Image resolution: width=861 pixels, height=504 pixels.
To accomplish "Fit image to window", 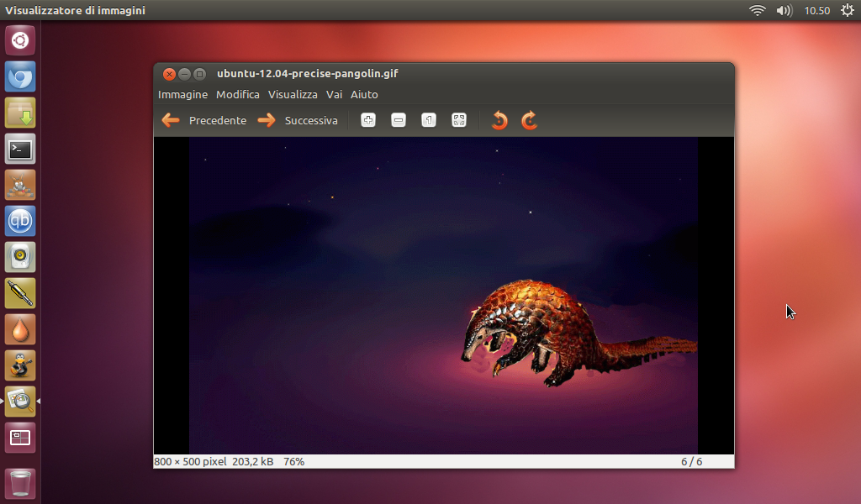I will [458, 120].
